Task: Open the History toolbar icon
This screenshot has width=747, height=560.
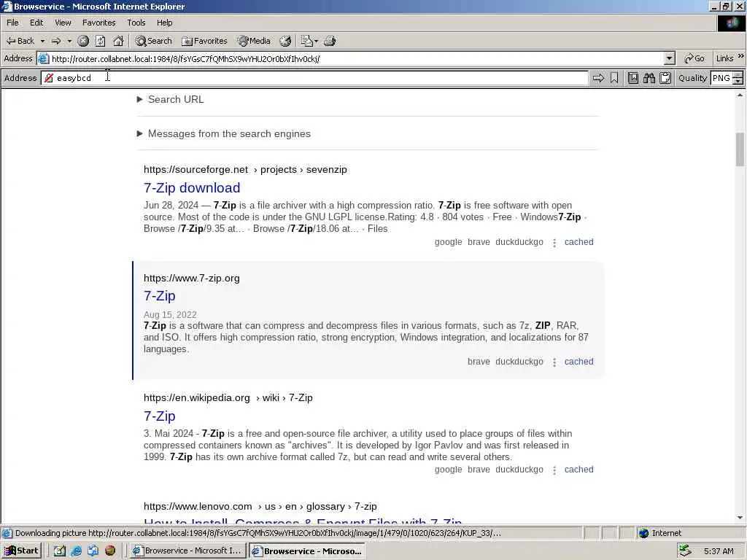Action: pyautogui.click(x=285, y=41)
